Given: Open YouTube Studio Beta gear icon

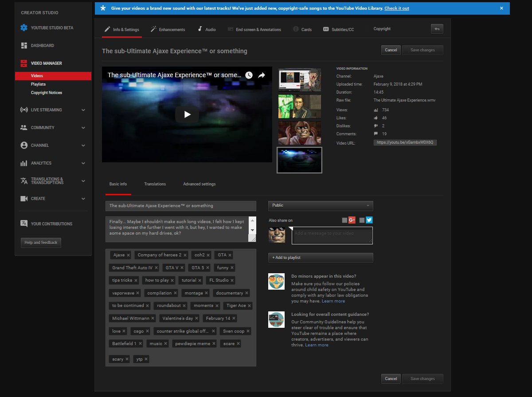Looking at the screenshot, I should click(24, 28).
